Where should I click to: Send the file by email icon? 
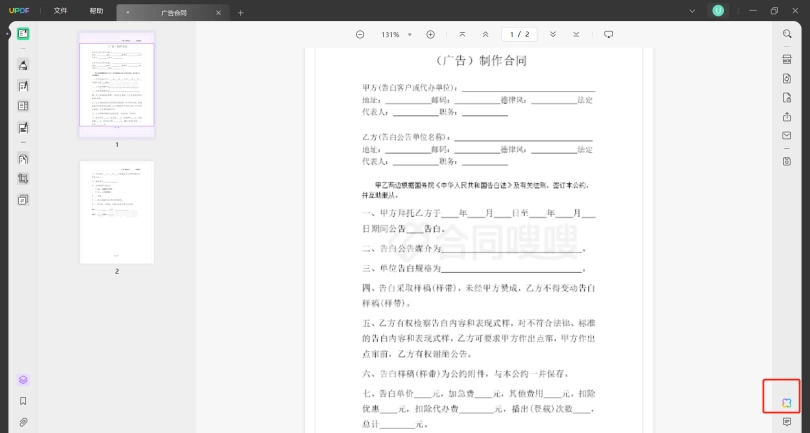click(787, 136)
